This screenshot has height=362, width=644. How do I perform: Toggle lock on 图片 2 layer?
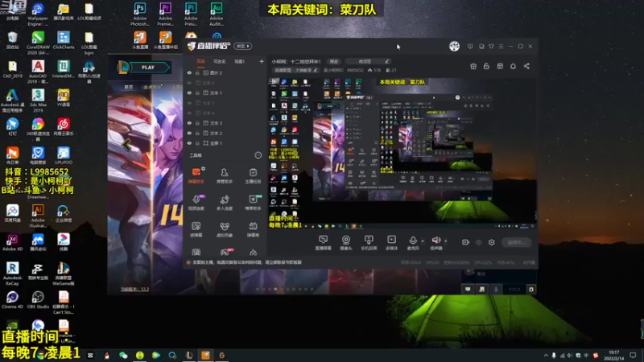[x=197, y=72]
